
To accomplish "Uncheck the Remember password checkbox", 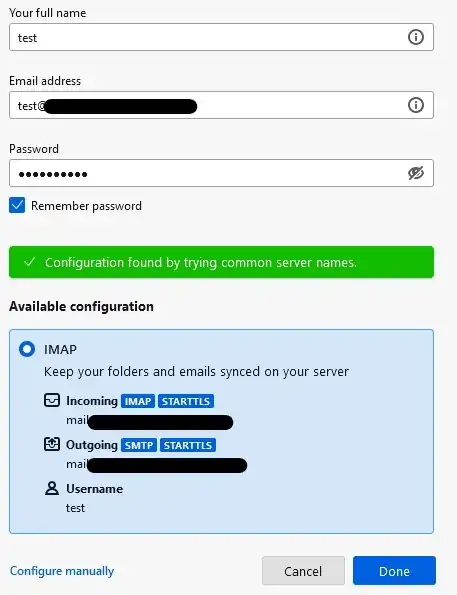I will tap(17, 205).
